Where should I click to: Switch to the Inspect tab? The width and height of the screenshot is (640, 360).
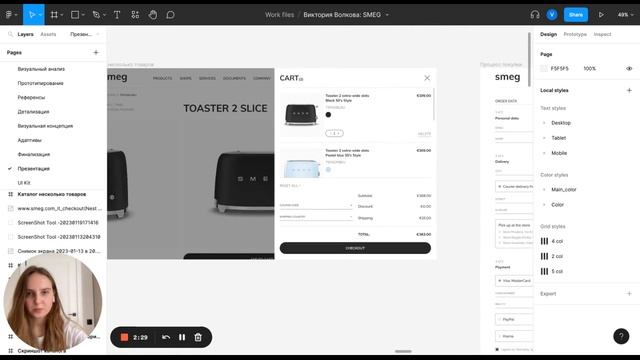coord(602,34)
